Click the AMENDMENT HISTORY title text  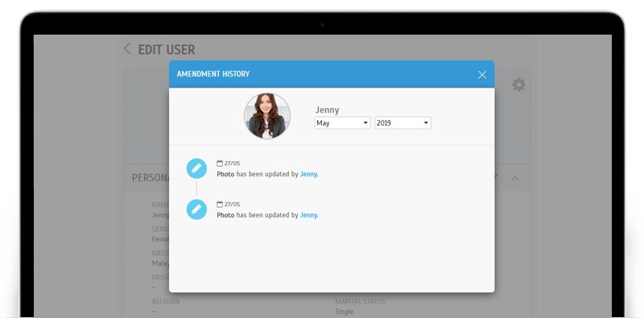[213, 74]
